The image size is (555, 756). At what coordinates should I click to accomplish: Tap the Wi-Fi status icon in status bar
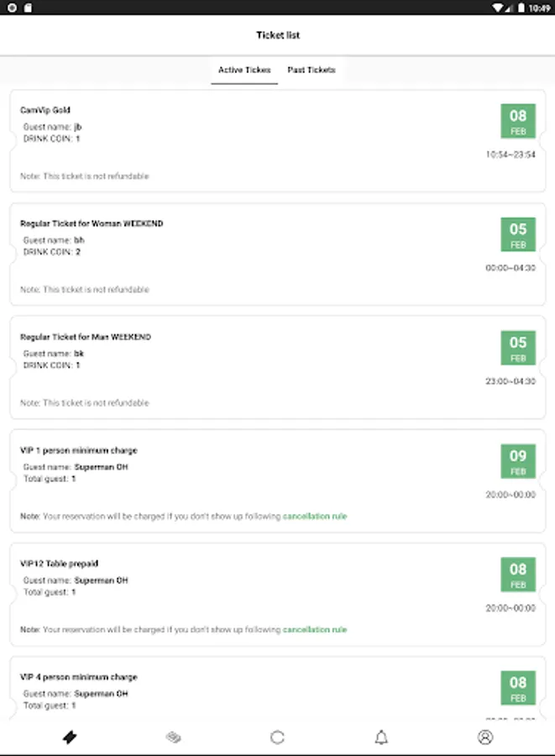pyautogui.click(x=498, y=8)
